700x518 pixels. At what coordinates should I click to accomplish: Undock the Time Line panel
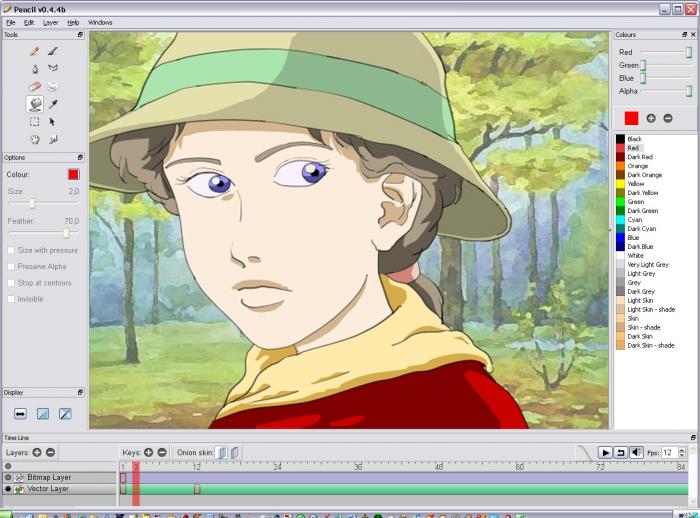click(693, 438)
